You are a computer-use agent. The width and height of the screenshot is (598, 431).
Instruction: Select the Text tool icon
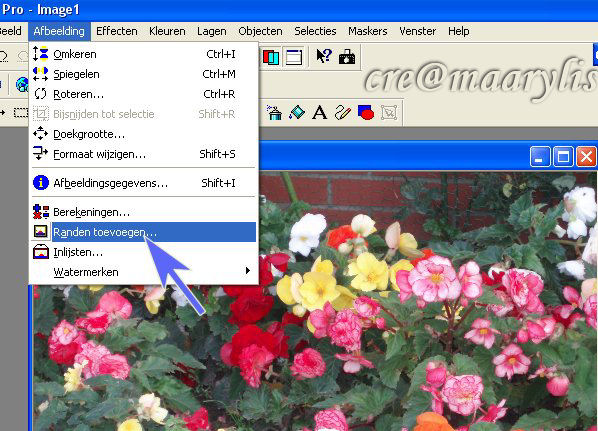point(319,113)
